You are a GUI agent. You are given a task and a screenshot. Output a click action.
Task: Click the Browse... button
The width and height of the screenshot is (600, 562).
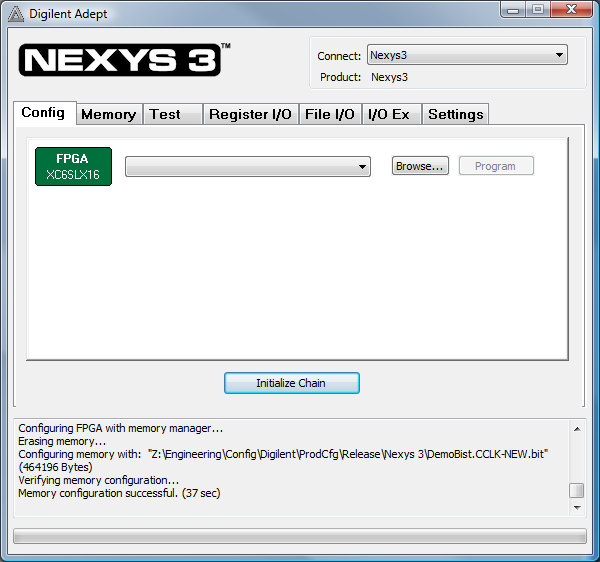(420, 166)
